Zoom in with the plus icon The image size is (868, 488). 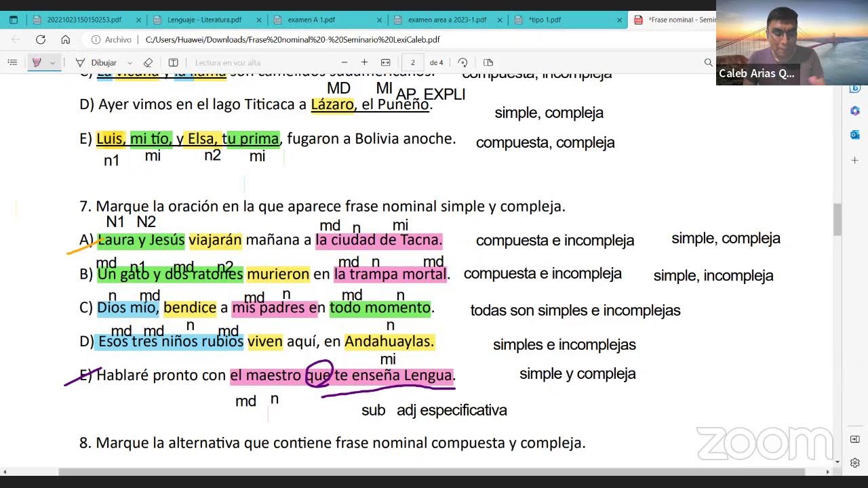tap(364, 62)
